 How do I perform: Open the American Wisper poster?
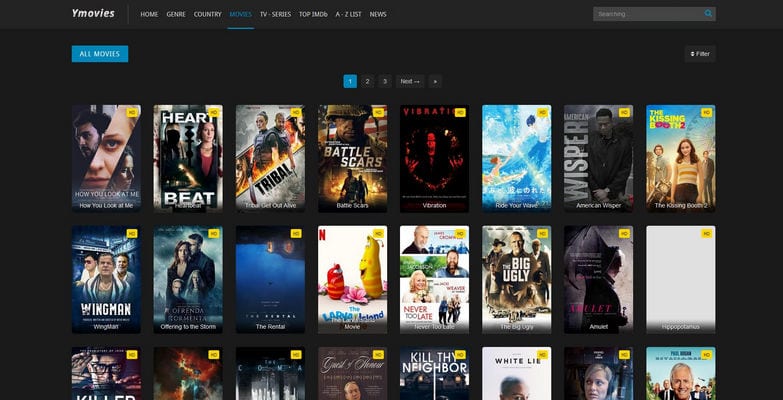point(599,158)
